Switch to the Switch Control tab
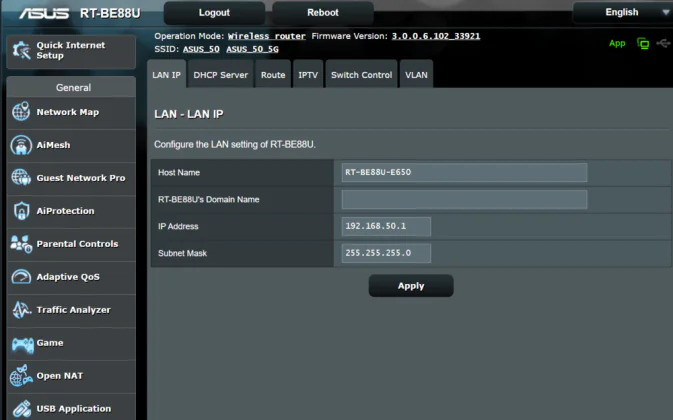673x420 pixels. [361, 75]
